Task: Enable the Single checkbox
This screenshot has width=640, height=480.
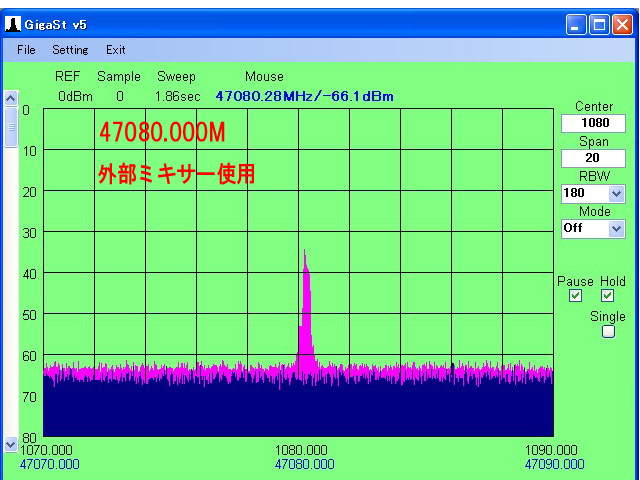Action: coord(608,331)
